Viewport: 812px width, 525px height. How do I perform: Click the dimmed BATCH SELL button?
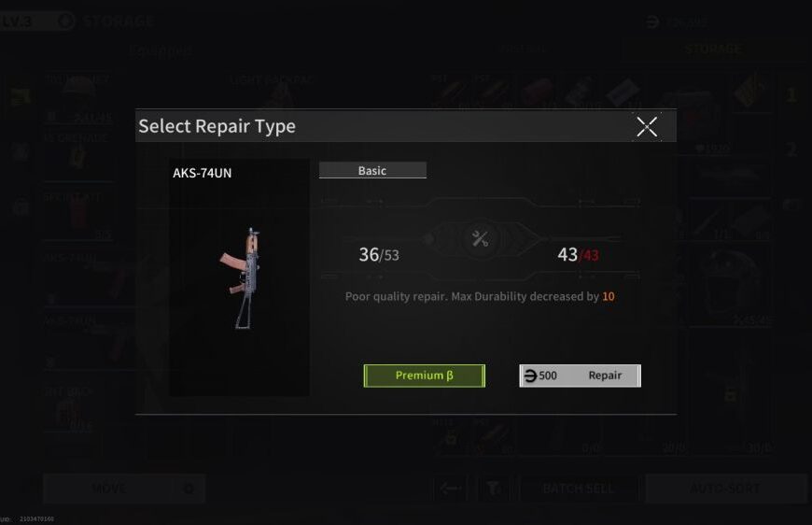pos(578,489)
